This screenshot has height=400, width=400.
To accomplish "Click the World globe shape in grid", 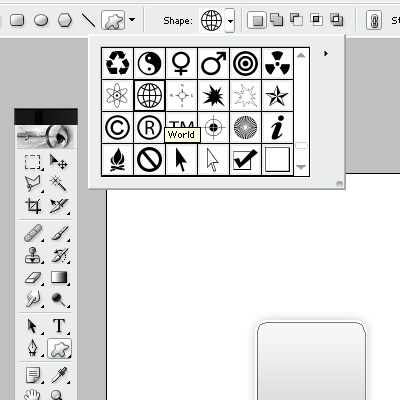I will tap(149, 95).
